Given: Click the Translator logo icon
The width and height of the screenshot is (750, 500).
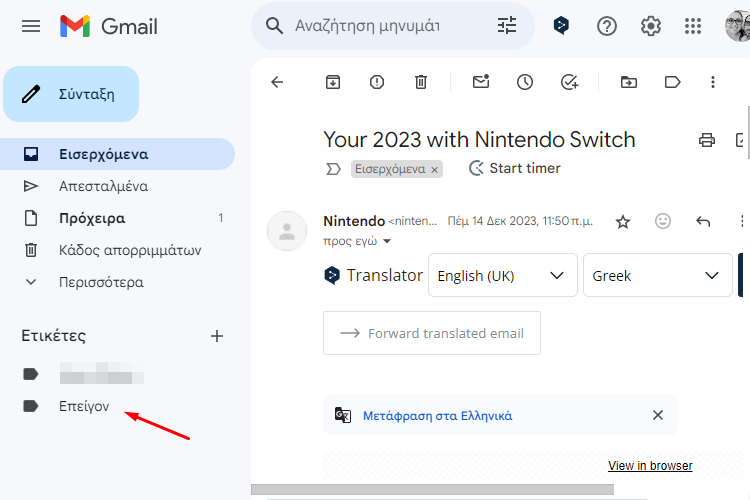Looking at the screenshot, I should tap(332, 276).
